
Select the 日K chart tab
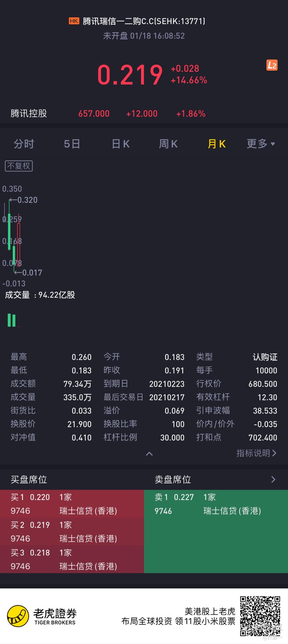(121, 144)
